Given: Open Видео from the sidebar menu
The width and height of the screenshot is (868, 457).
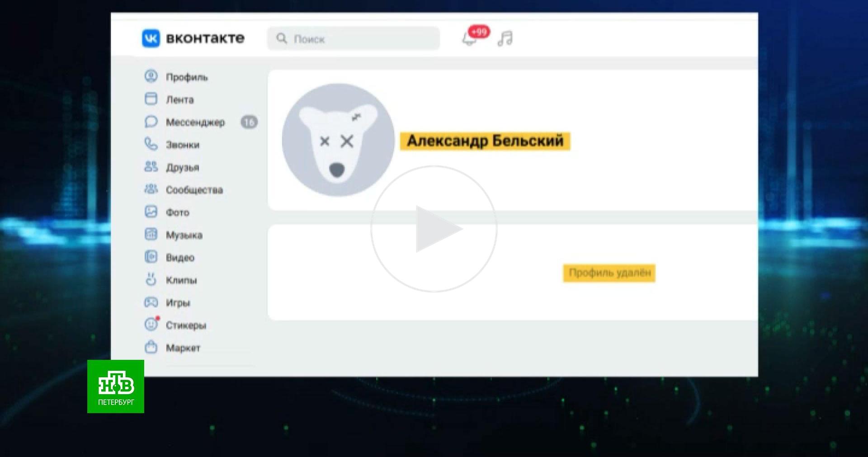Looking at the screenshot, I should pyautogui.click(x=180, y=258).
